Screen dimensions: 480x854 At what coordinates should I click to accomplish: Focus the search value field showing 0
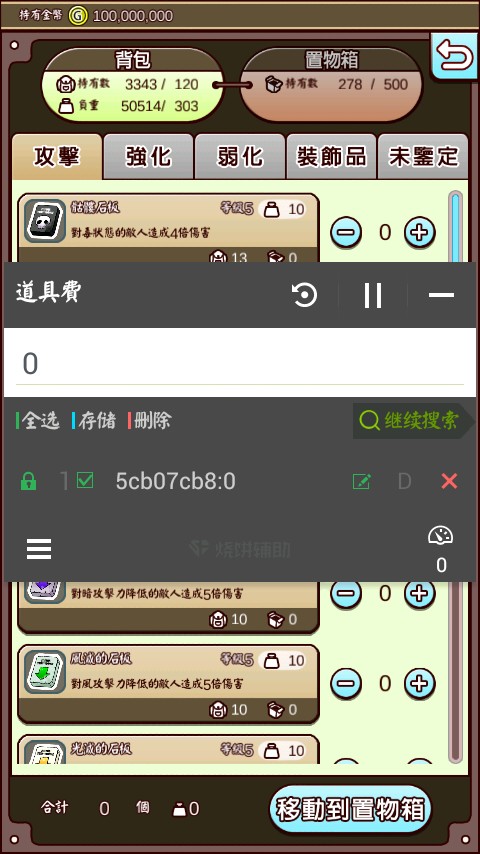click(x=240, y=363)
